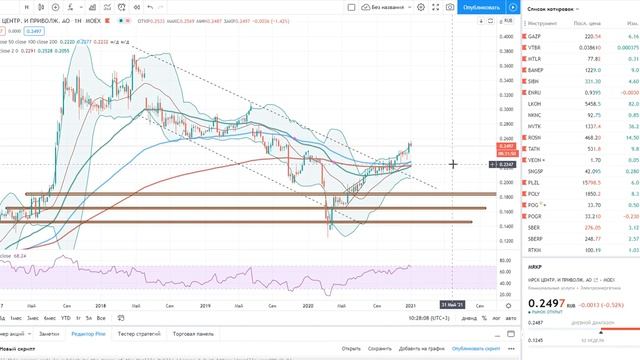Click the current price label 0.2497 on scale
Screen dimensions: 640x360
click(507, 146)
